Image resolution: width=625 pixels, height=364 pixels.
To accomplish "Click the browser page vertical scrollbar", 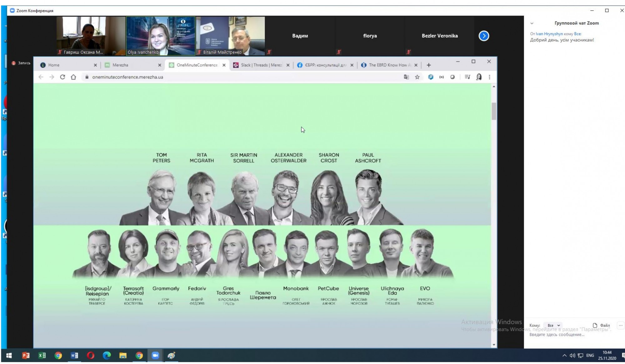I will click(x=494, y=111).
